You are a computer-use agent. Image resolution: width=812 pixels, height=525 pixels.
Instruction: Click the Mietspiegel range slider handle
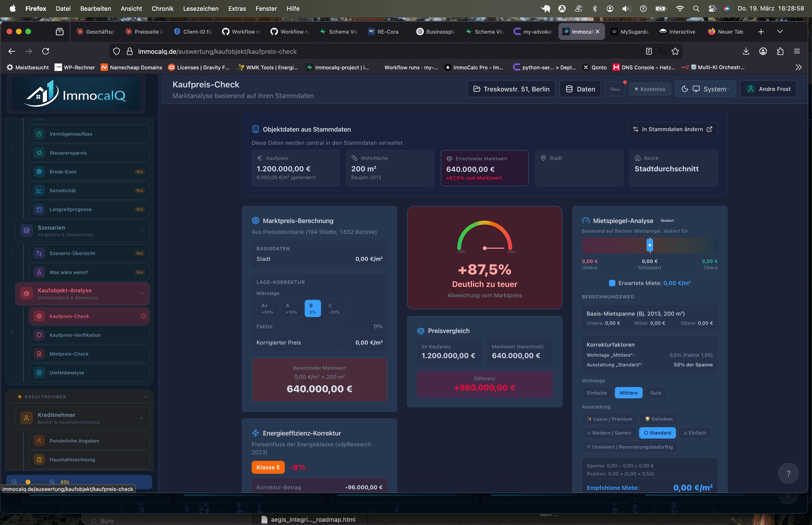[x=650, y=245]
